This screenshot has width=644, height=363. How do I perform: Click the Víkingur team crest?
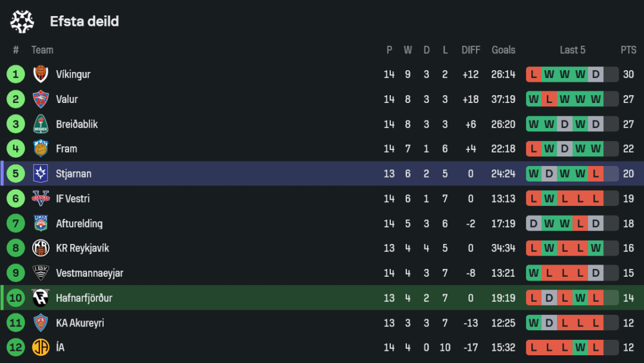[x=41, y=75]
